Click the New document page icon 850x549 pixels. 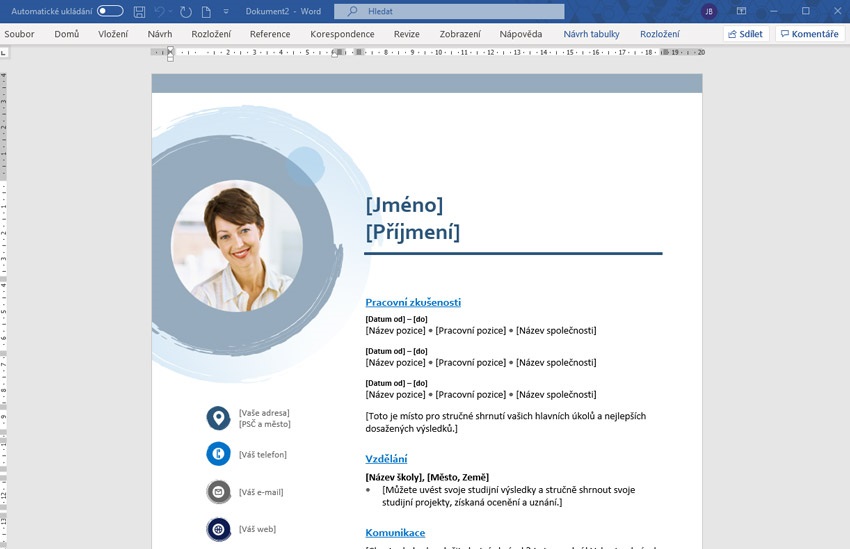(x=206, y=11)
